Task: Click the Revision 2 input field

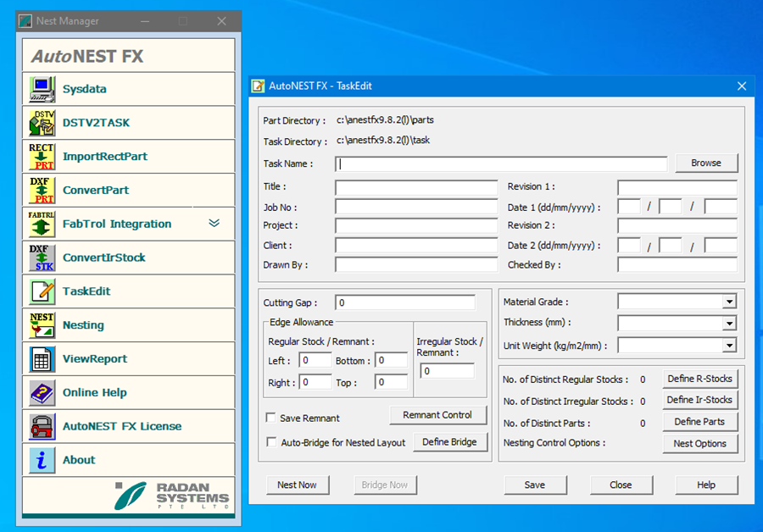Action: (677, 225)
